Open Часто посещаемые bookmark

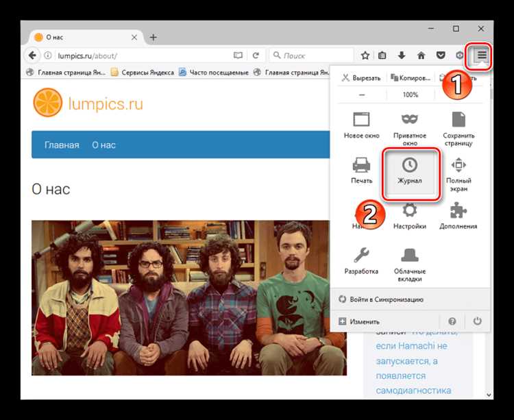[x=214, y=73]
